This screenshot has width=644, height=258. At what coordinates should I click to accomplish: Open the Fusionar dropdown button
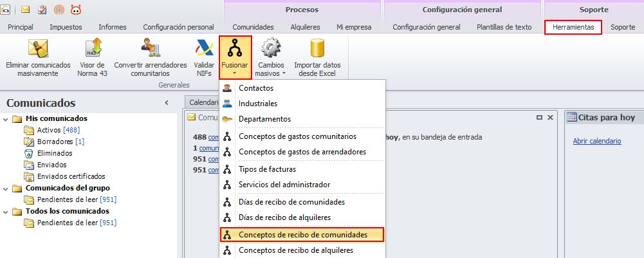click(x=235, y=57)
